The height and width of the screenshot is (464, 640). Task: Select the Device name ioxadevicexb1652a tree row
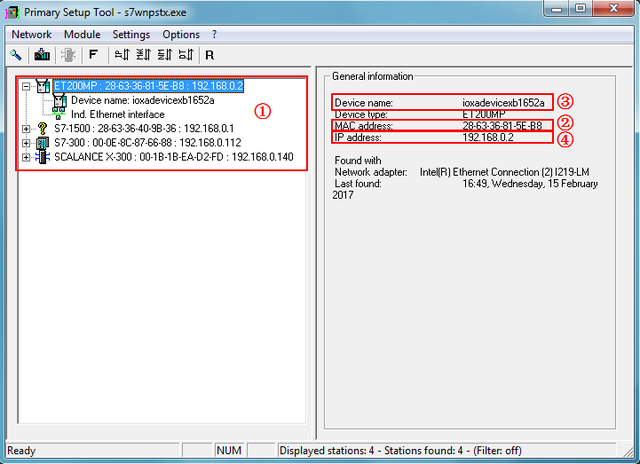tap(142, 100)
